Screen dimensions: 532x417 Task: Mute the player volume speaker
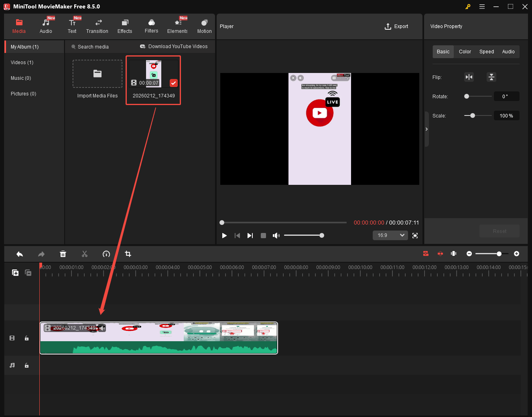click(276, 235)
